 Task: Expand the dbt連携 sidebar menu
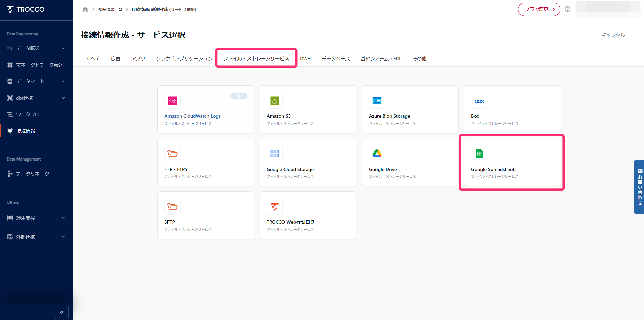pyautogui.click(x=36, y=98)
